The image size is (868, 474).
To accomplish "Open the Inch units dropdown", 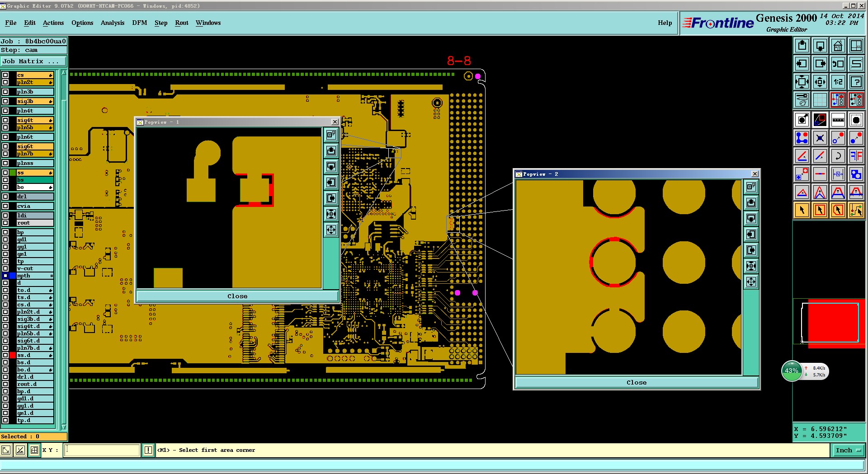I will pos(848,450).
